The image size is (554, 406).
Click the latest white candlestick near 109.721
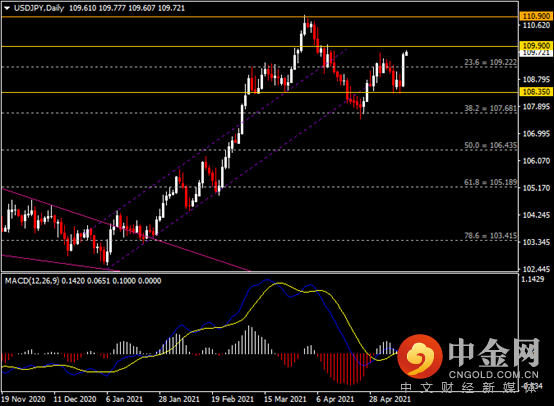(407, 53)
